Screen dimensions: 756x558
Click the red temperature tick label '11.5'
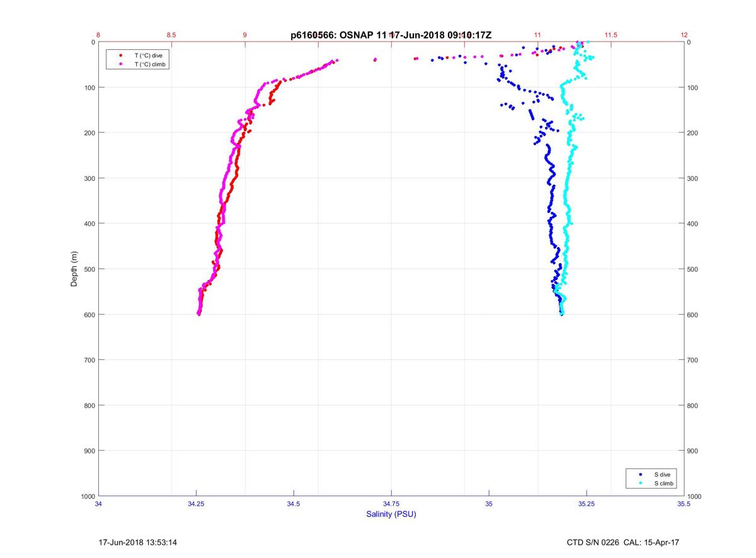(x=610, y=35)
